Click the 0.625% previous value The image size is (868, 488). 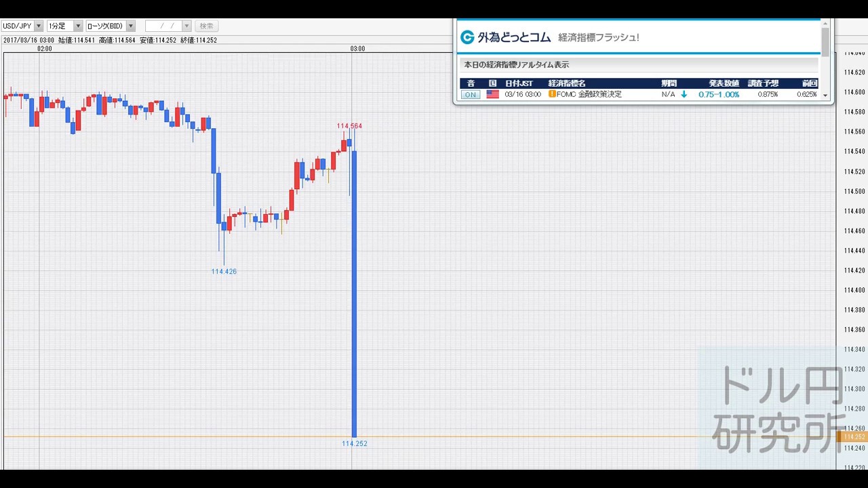click(x=806, y=94)
